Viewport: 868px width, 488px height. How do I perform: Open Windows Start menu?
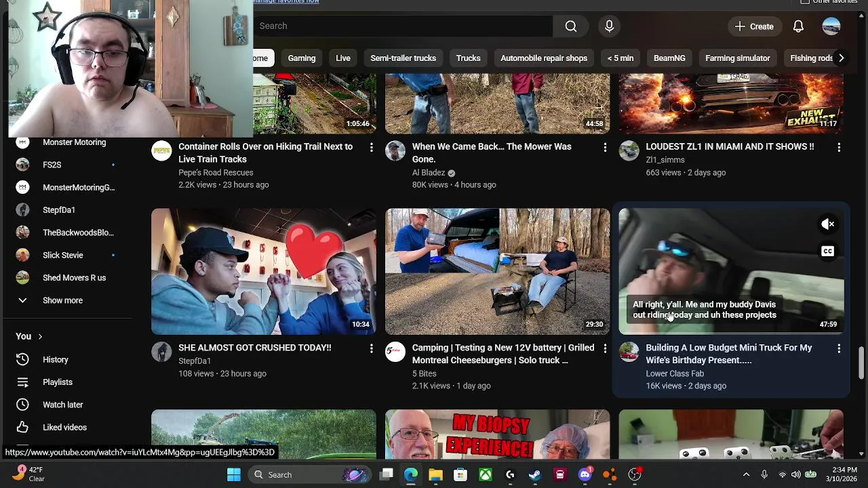tap(234, 475)
